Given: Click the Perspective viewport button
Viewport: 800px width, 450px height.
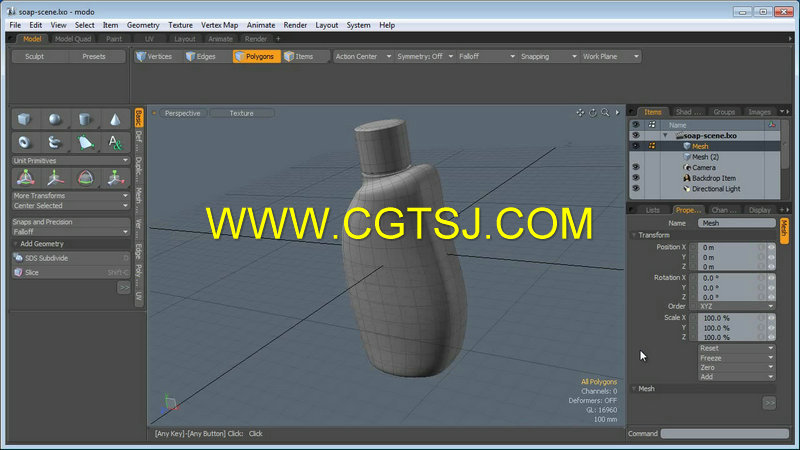Looking at the screenshot, I should click(x=182, y=113).
